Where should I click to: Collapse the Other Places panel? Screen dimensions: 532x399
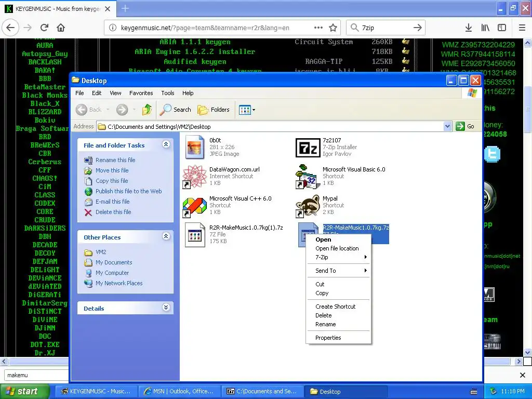click(x=166, y=236)
